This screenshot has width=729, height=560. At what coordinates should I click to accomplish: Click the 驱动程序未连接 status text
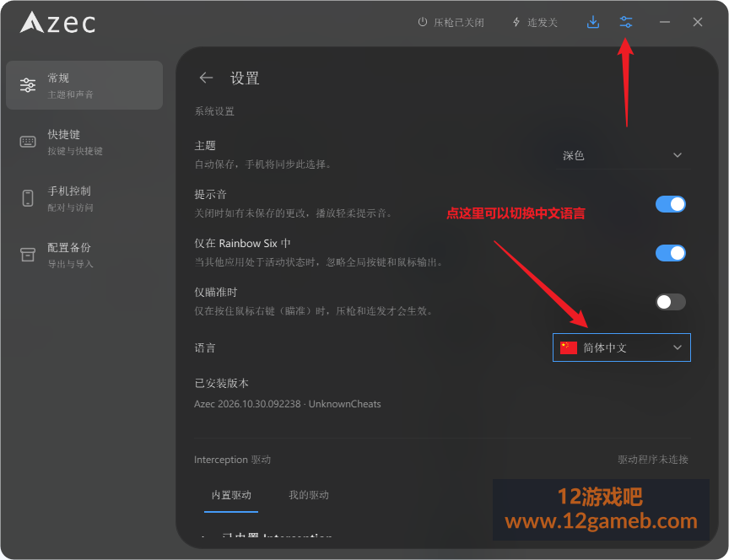(653, 460)
